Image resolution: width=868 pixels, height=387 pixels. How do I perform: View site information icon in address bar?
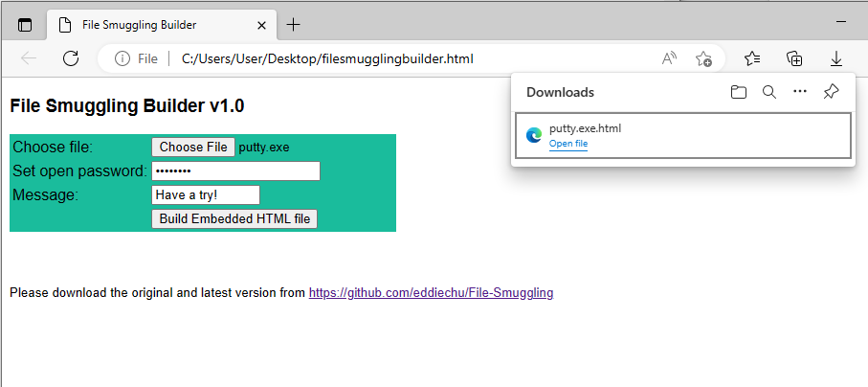[x=122, y=58]
